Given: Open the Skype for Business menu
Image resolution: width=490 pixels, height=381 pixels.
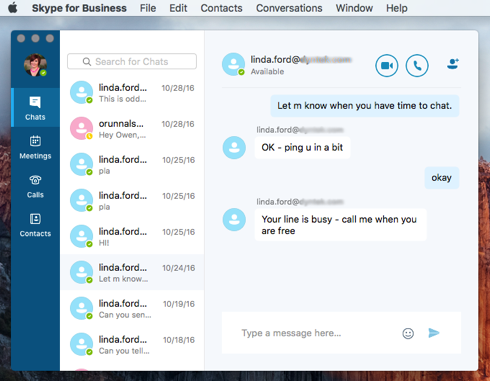Looking at the screenshot, I should click(79, 8).
